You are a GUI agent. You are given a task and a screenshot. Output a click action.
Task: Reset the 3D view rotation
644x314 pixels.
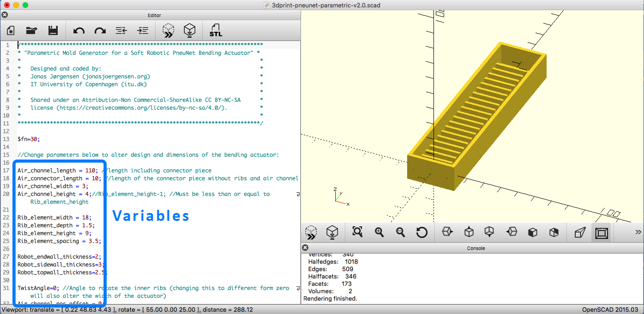click(422, 232)
